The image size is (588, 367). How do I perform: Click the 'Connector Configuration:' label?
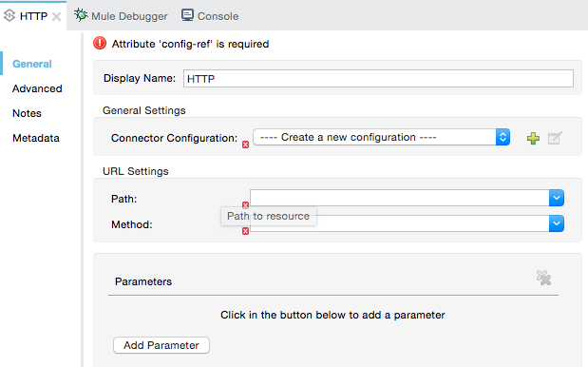click(174, 138)
